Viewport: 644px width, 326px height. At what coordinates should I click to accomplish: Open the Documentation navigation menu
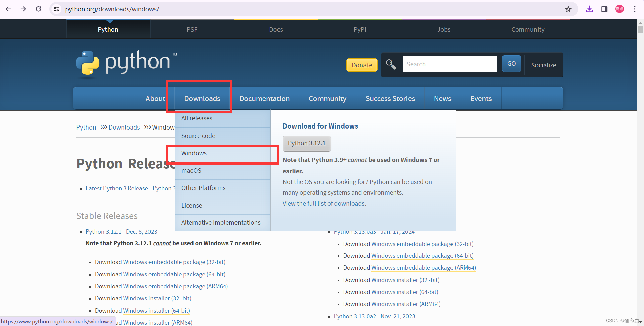pyautogui.click(x=264, y=99)
